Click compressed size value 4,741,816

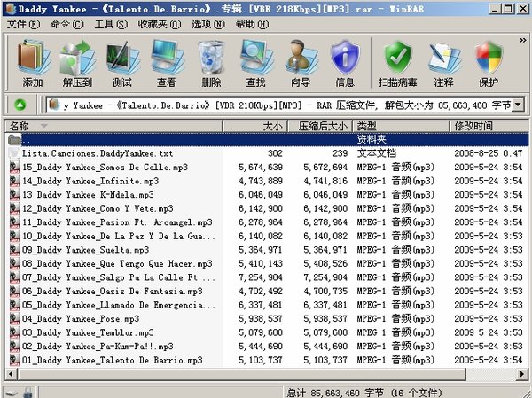325,181
